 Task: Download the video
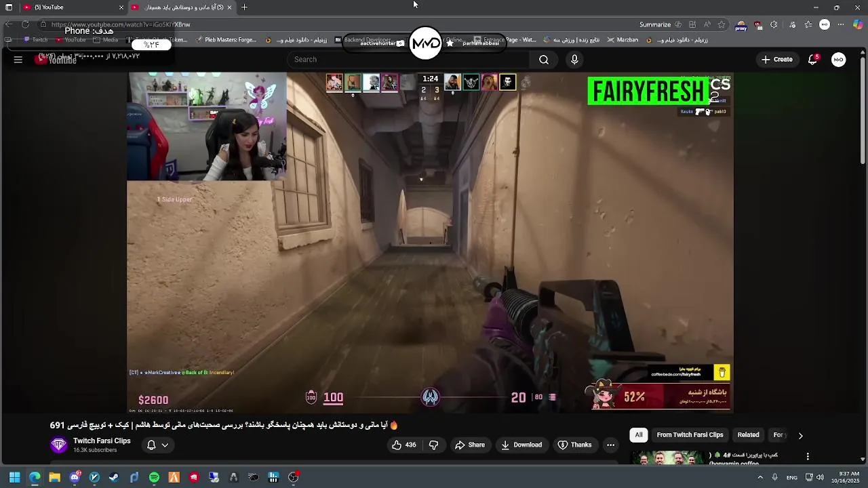[x=521, y=445]
